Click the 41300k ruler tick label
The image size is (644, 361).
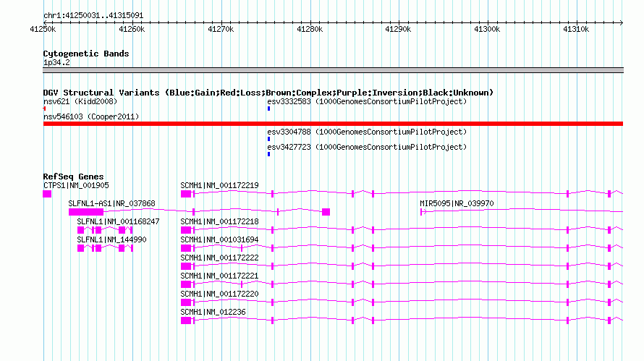tap(487, 29)
